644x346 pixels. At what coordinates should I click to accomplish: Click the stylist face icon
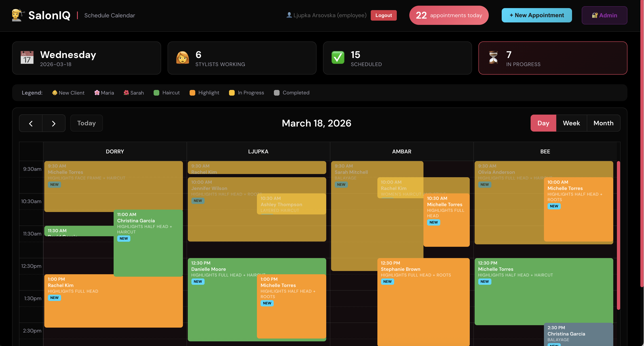(183, 58)
